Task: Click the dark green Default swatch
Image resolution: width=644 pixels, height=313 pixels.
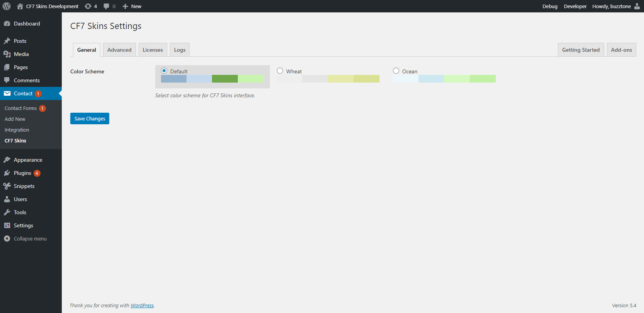Action: click(225, 79)
